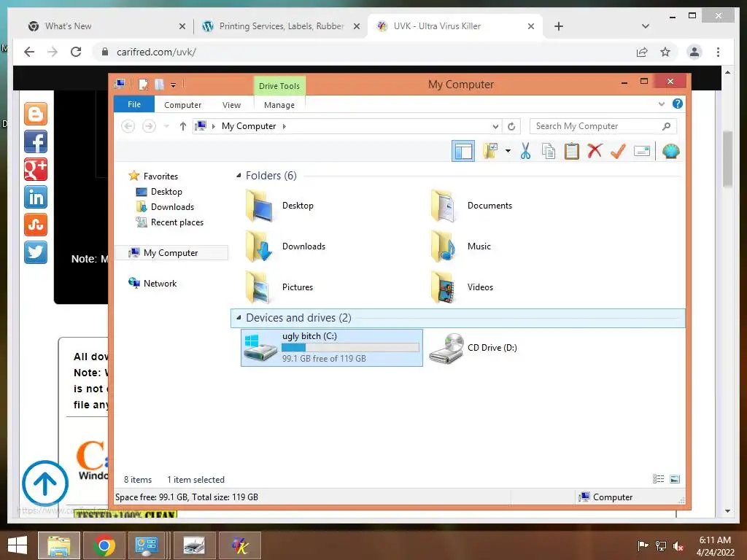Click the Cut scissors icon in toolbar

[525, 152]
